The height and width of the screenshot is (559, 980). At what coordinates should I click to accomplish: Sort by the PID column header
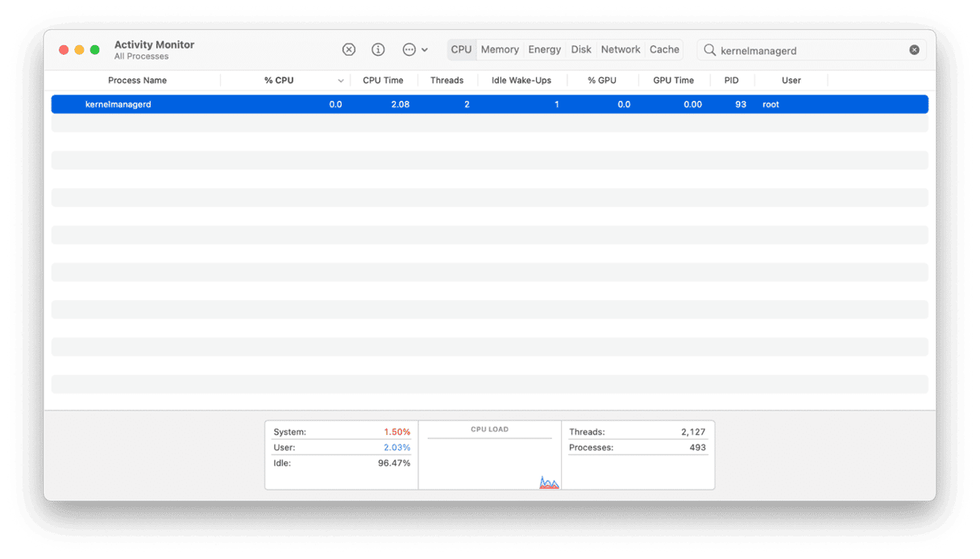coord(731,80)
